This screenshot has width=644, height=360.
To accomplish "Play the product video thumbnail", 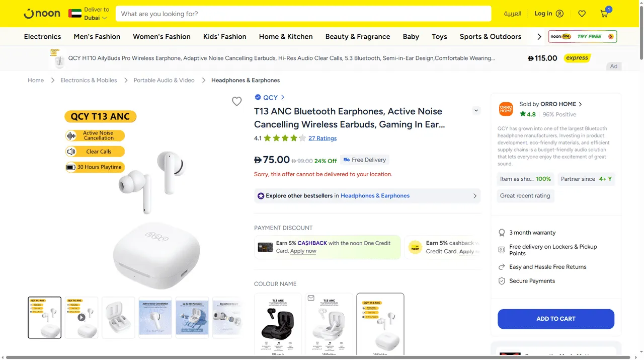I will click(81, 317).
